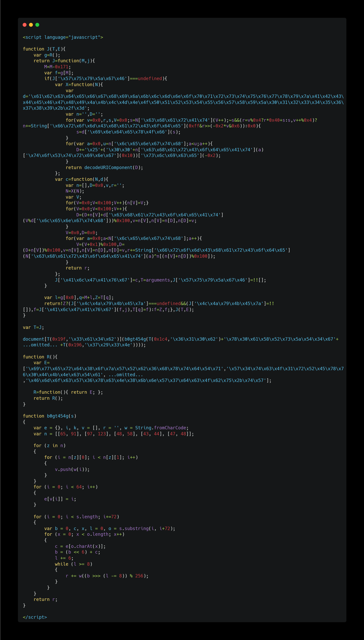Click the 'M=M-0x171;' statement
The width and height of the screenshot is (364, 640).
57,67
